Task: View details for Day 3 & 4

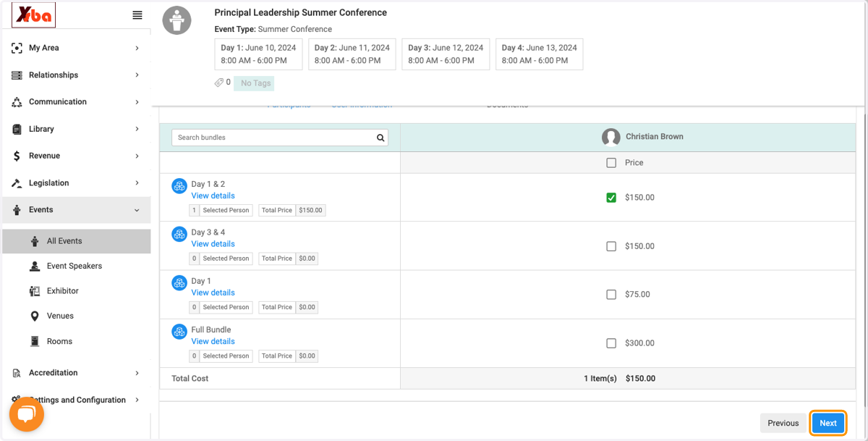Action: coord(213,244)
